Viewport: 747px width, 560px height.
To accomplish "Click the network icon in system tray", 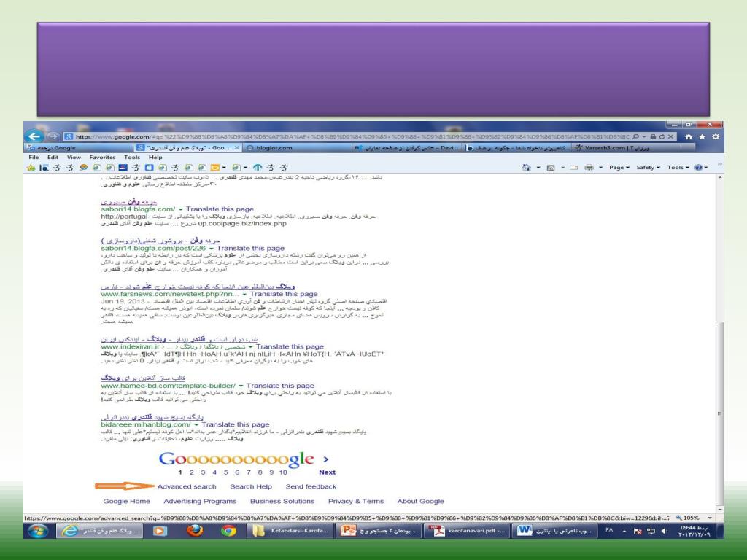I will tap(651, 531).
